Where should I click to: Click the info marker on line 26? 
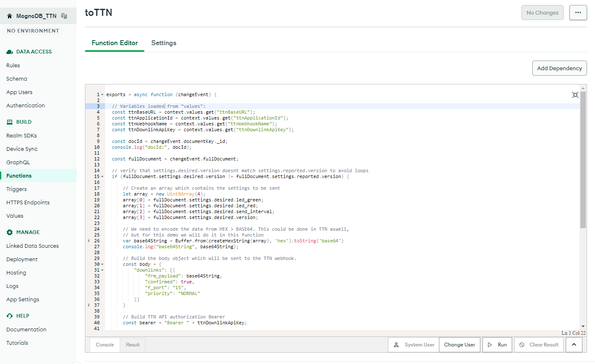pos(89,241)
